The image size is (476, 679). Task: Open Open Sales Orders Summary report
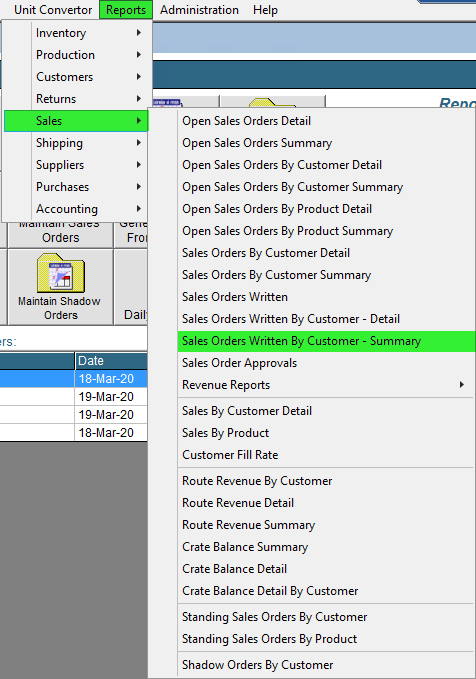pyautogui.click(x=326, y=143)
